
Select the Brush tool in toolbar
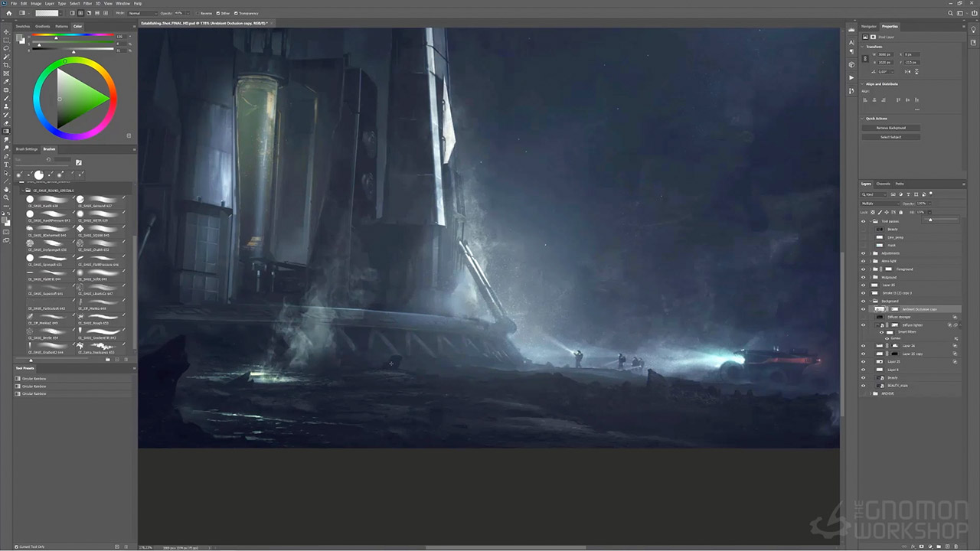pyautogui.click(x=7, y=98)
